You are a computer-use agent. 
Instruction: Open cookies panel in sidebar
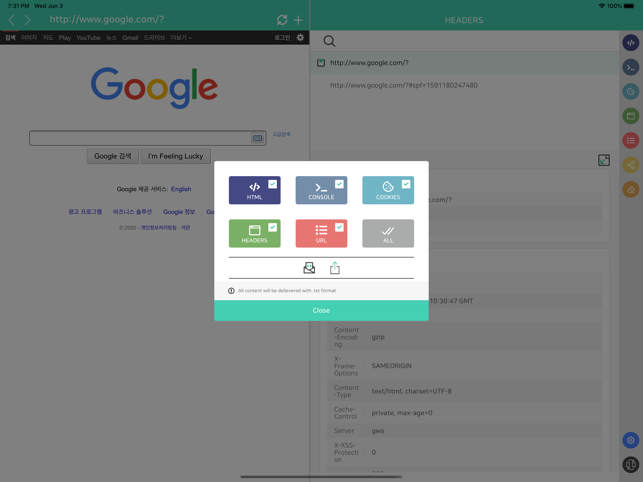631,91
